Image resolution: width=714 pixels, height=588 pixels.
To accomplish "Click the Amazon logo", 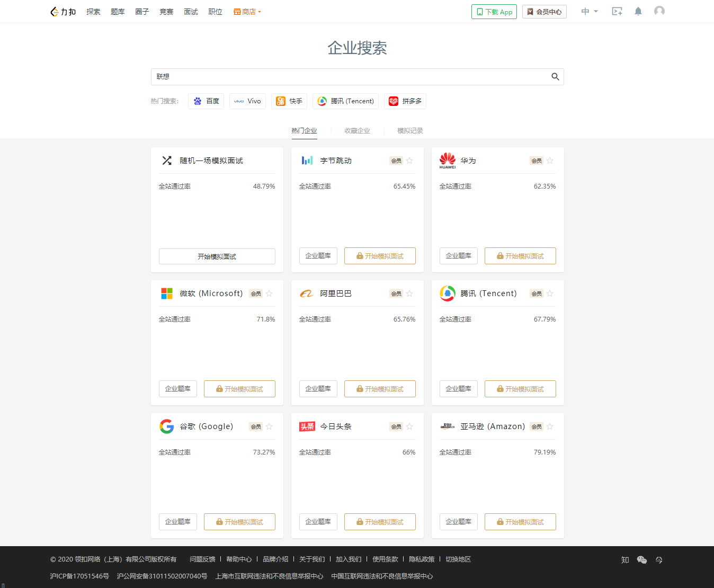I will point(448,426).
